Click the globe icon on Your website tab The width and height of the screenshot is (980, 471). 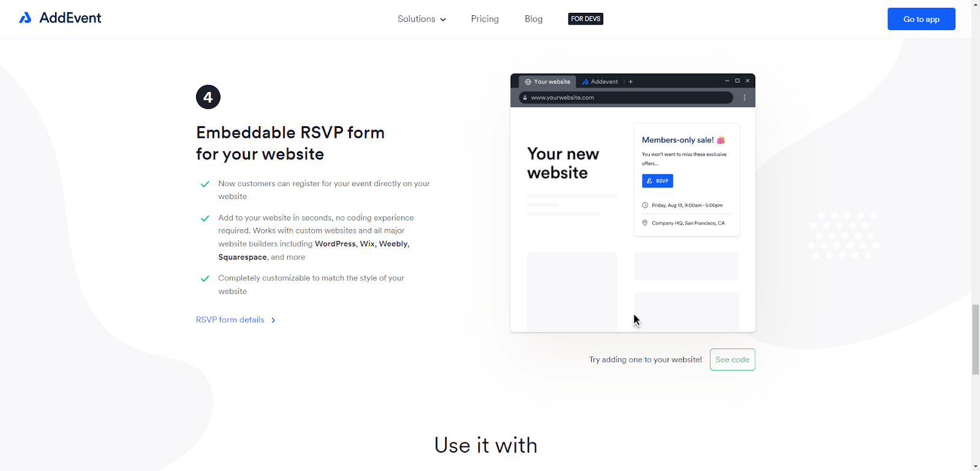528,81
